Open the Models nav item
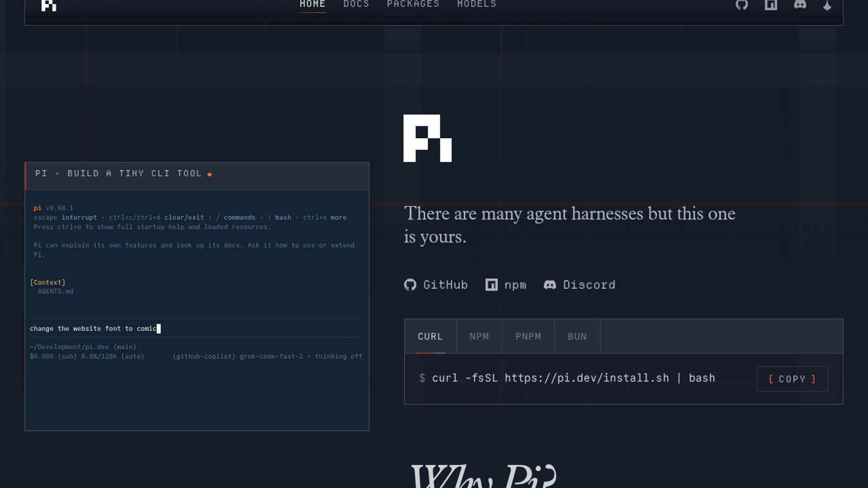This screenshot has width=868, height=488. [477, 5]
